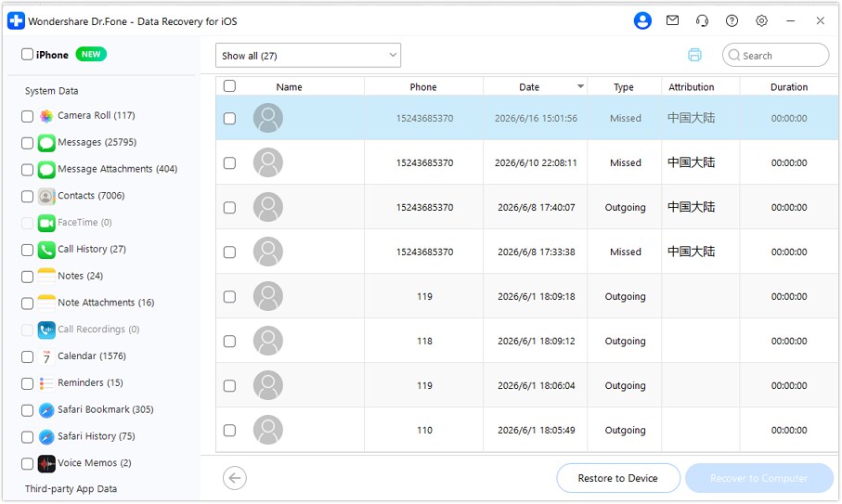Click the Note Attachments icon
The width and height of the screenshot is (842, 504).
coord(46,304)
